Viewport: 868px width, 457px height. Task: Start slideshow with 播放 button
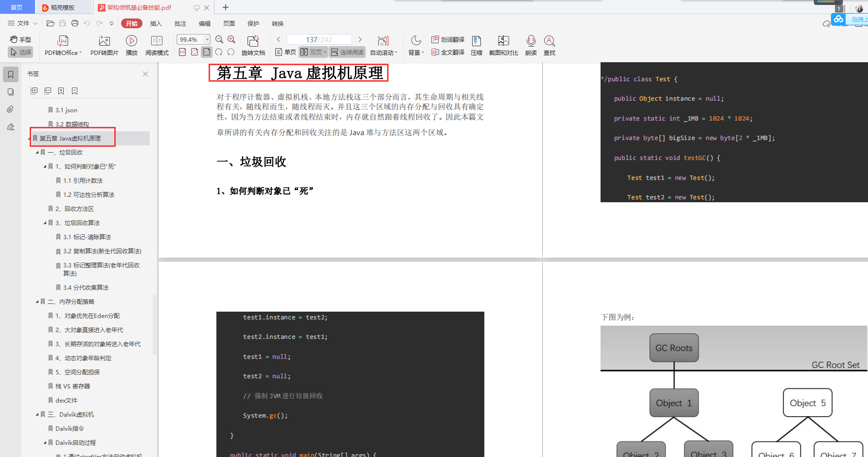point(131,46)
